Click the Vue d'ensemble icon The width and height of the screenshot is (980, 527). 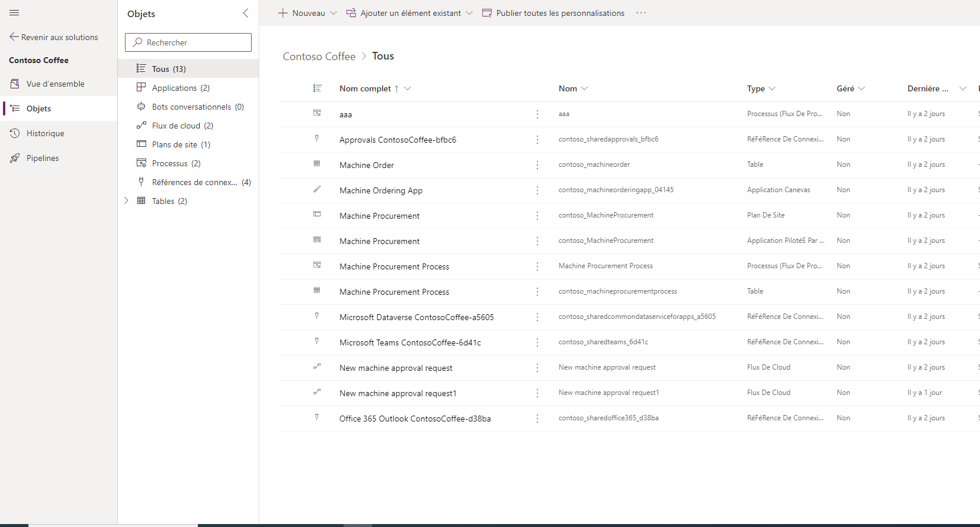click(x=15, y=84)
